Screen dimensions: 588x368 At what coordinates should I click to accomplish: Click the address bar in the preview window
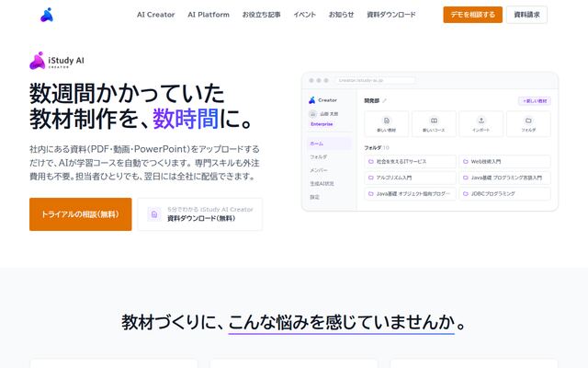tap(376, 80)
